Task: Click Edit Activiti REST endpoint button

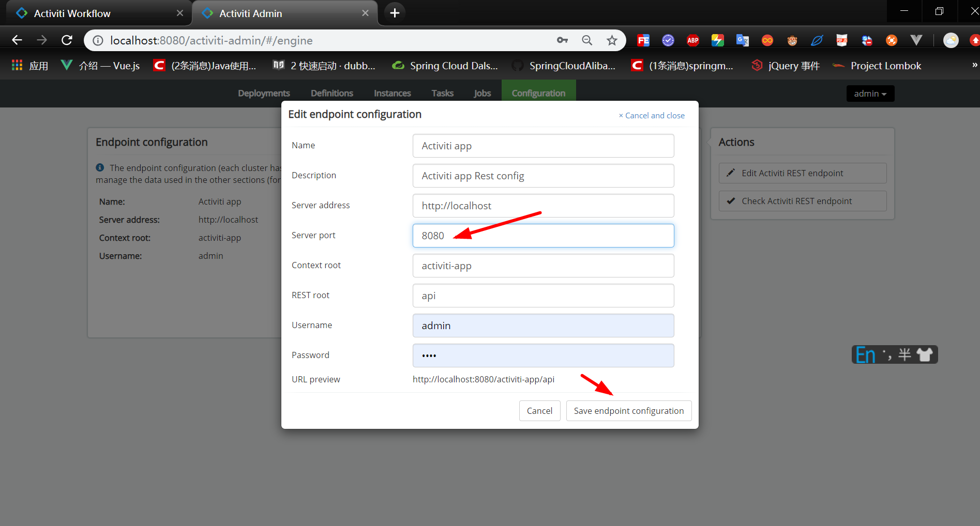Action: click(x=803, y=173)
